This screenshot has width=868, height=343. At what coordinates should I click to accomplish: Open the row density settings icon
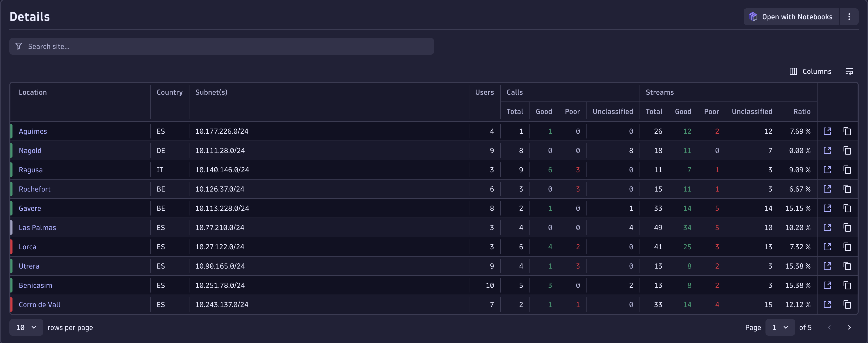pyautogui.click(x=849, y=71)
